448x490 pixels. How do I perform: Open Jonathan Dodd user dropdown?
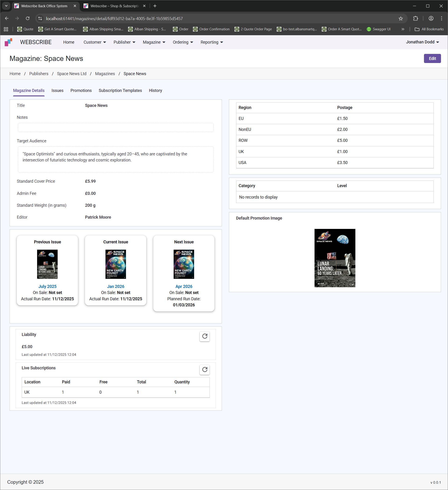point(422,42)
